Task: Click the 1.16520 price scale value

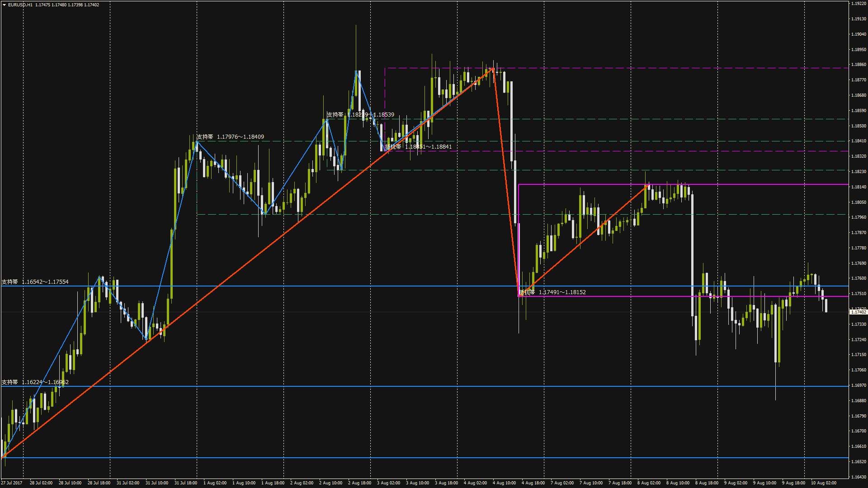Action: click(859, 462)
